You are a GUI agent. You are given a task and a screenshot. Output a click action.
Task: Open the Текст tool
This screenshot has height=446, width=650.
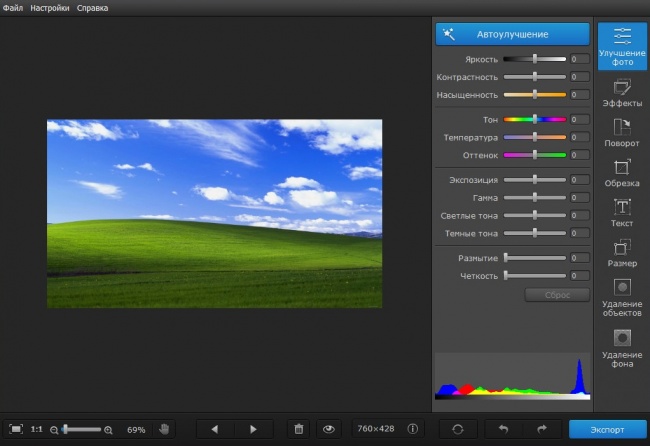click(x=622, y=213)
